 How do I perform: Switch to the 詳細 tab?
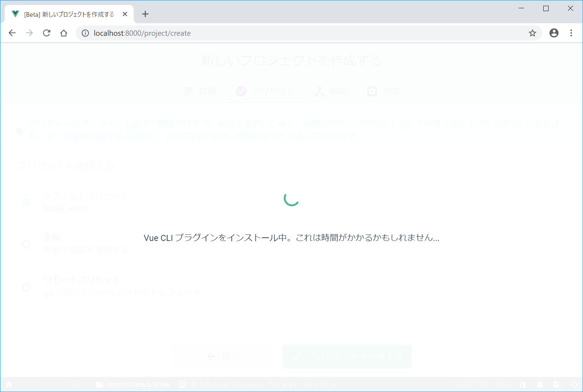pos(200,91)
